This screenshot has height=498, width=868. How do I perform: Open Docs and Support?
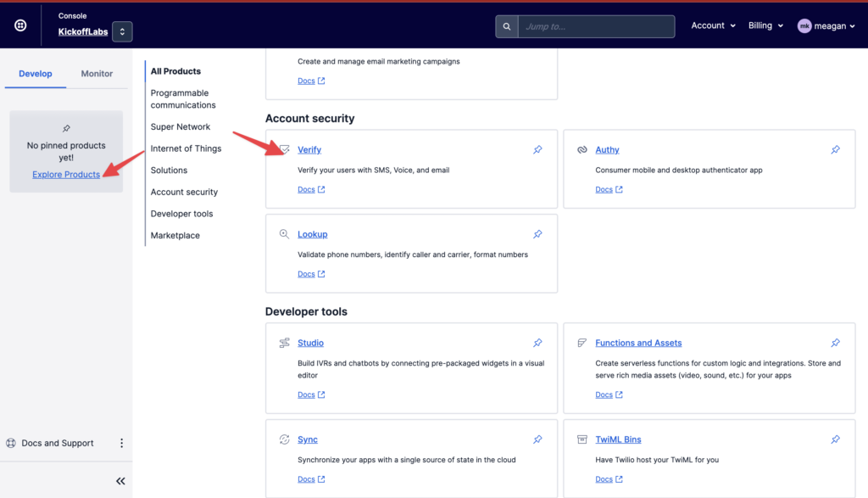58,443
